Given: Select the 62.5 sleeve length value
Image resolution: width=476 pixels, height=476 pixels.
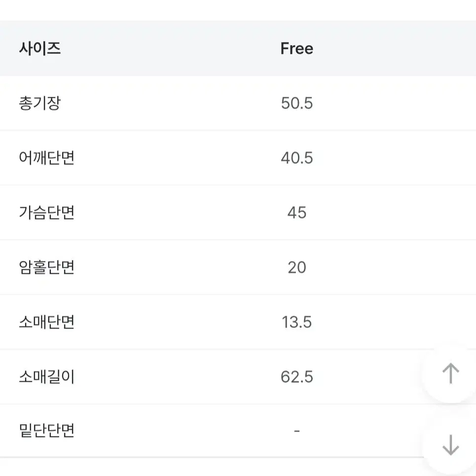Looking at the screenshot, I should point(296,377).
